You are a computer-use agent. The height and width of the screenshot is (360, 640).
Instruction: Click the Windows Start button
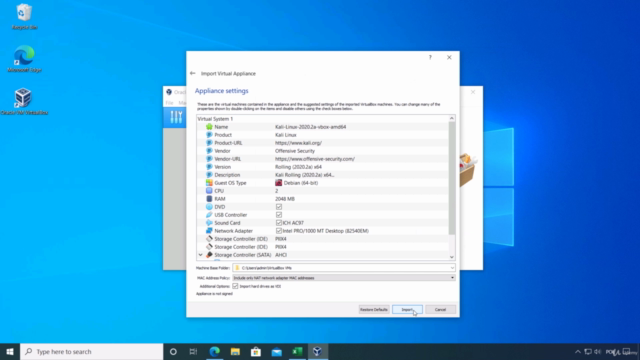10,351
